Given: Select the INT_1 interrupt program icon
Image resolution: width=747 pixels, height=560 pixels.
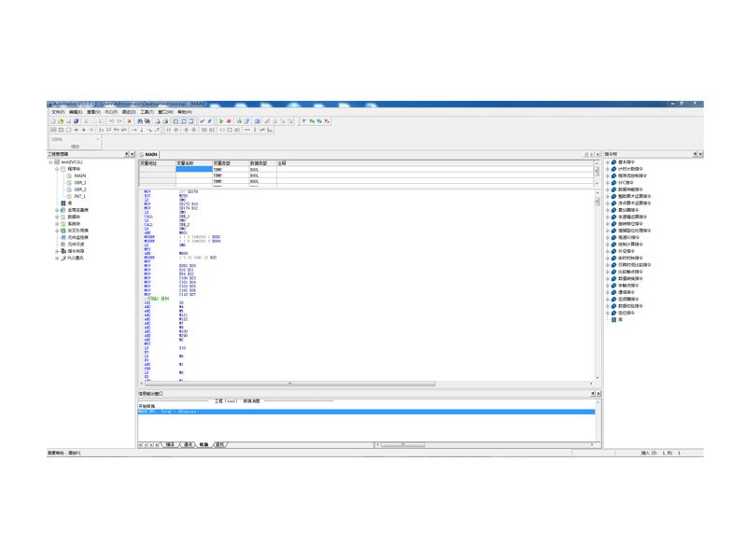Looking at the screenshot, I should click(69, 197).
